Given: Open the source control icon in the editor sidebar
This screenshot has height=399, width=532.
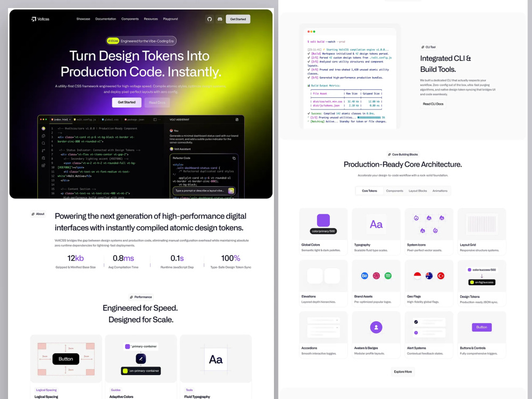Looking at the screenshot, I should click(x=44, y=151).
